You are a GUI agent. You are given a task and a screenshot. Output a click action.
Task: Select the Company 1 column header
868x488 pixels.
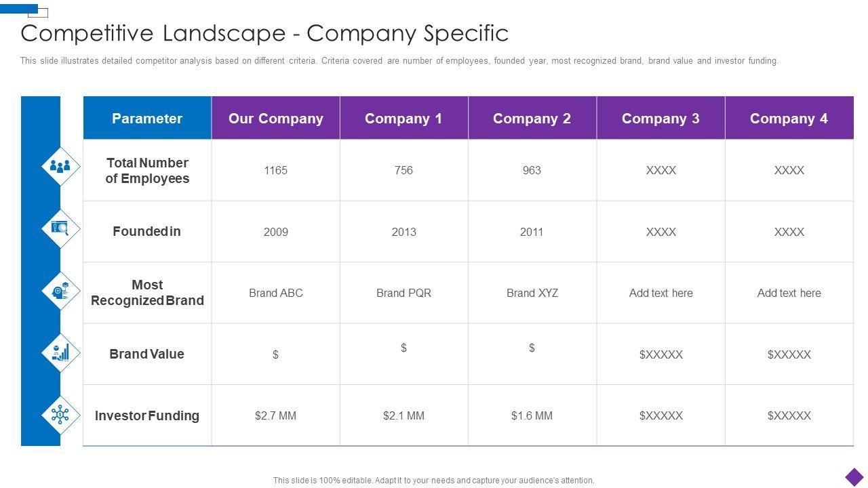403,119
